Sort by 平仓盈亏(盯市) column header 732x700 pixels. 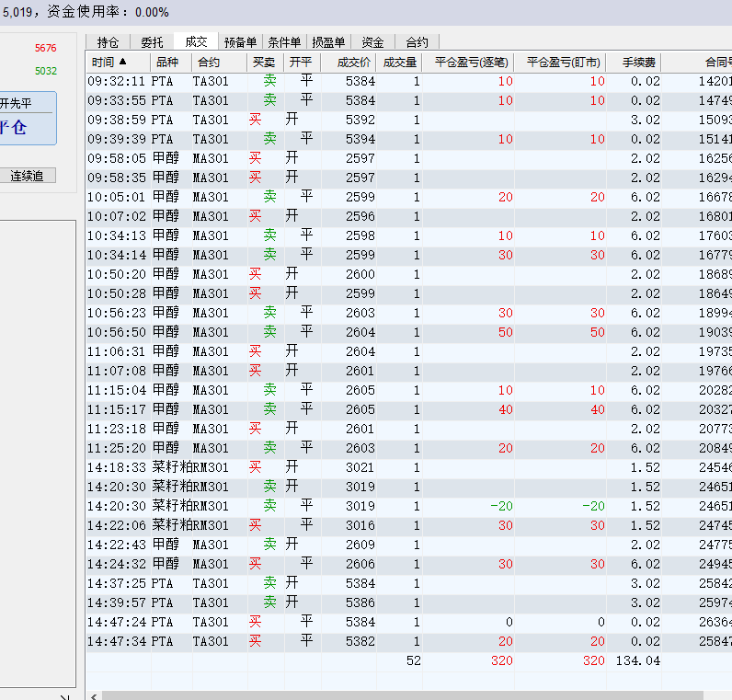pyautogui.click(x=560, y=63)
